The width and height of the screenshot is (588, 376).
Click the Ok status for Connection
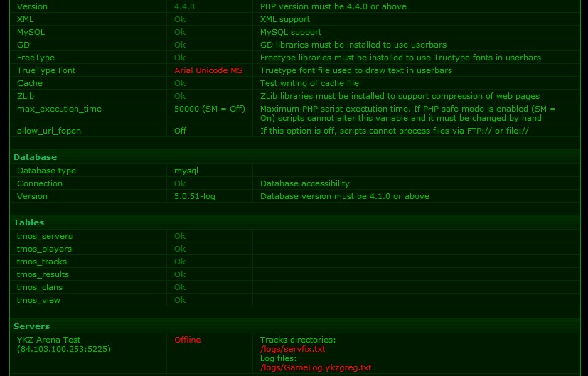180,183
